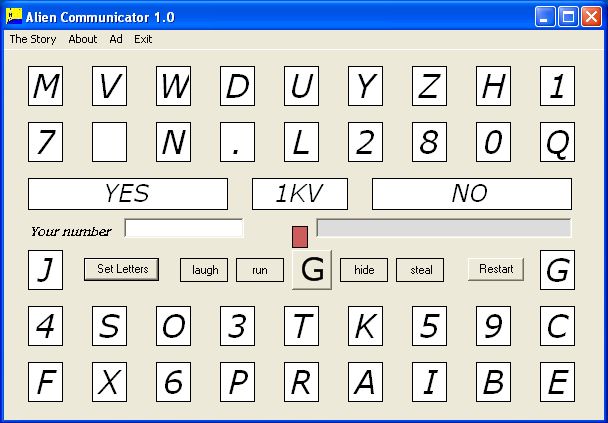The width and height of the screenshot is (608, 423).
Task: Click the YES answer box
Action: pos(127,194)
